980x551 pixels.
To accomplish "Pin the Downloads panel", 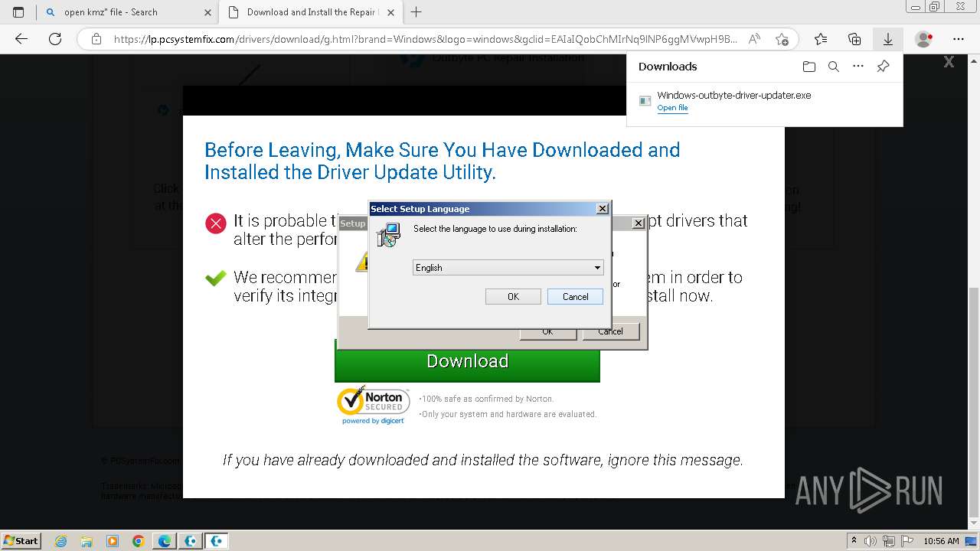I will pos(883,67).
